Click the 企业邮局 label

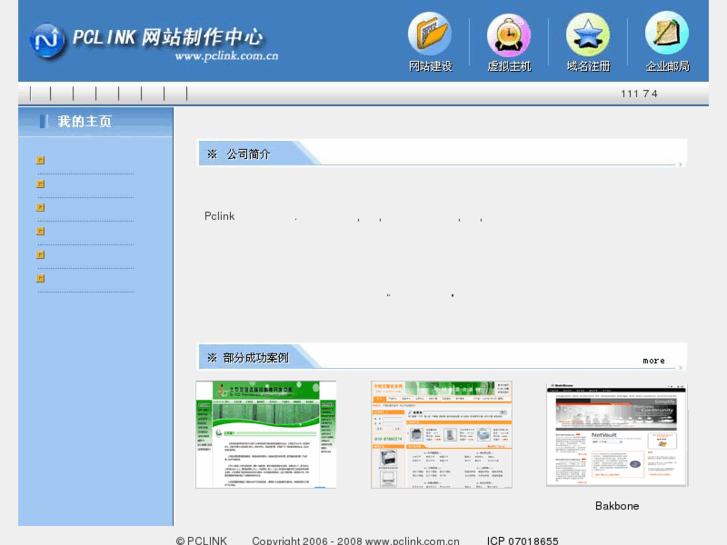(668, 66)
